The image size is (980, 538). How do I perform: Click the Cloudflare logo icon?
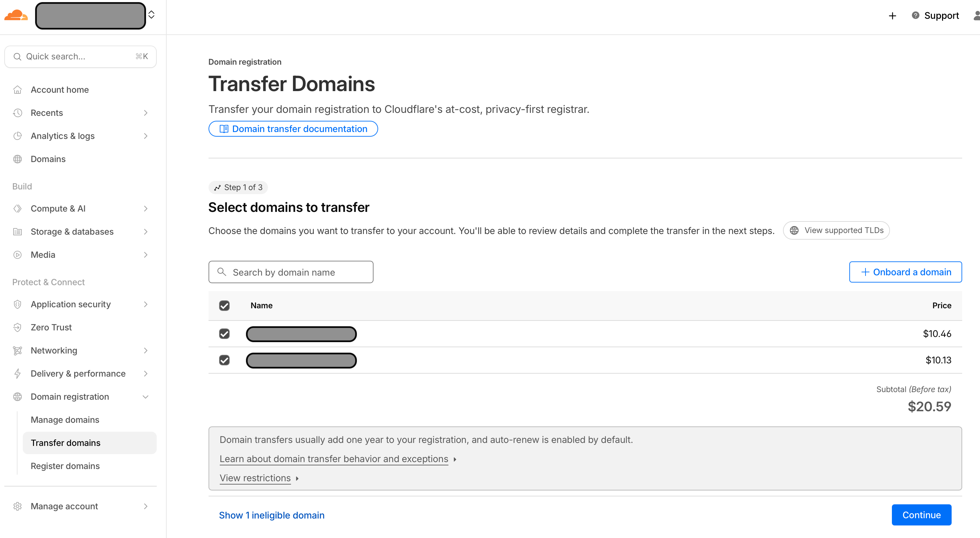pyautogui.click(x=16, y=15)
